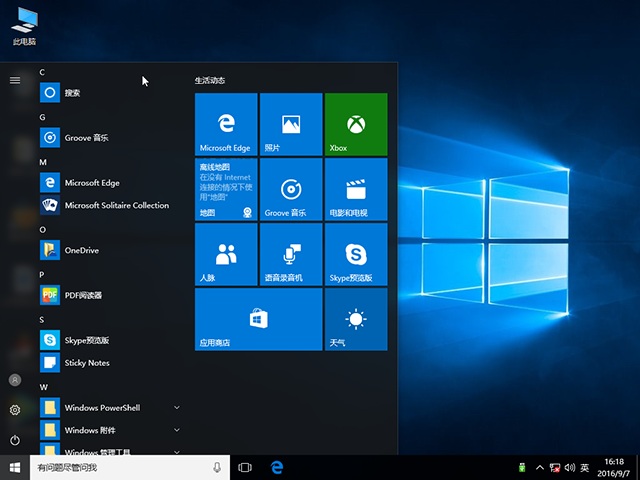Screen dimensions: 640x480
Task: Open the Xbox tile
Action: coord(355,124)
